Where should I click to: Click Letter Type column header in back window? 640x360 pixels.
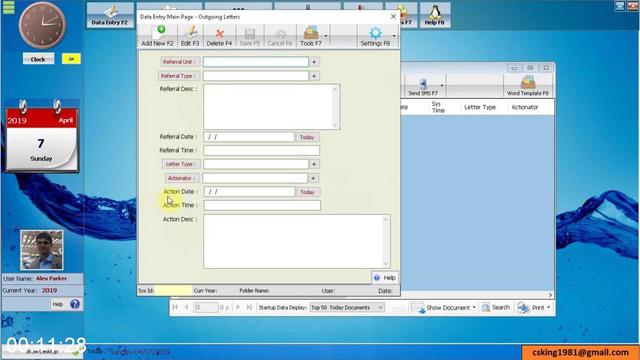pyautogui.click(x=480, y=107)
